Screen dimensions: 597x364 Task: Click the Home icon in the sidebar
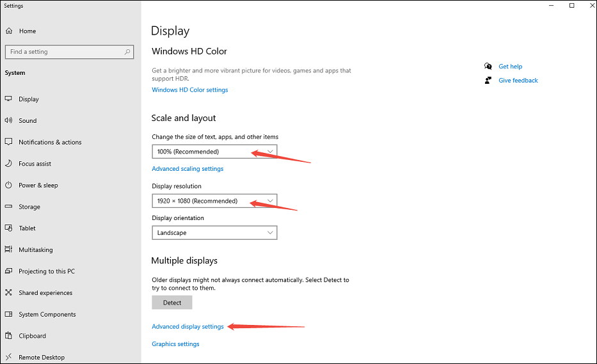coord(9,31)
